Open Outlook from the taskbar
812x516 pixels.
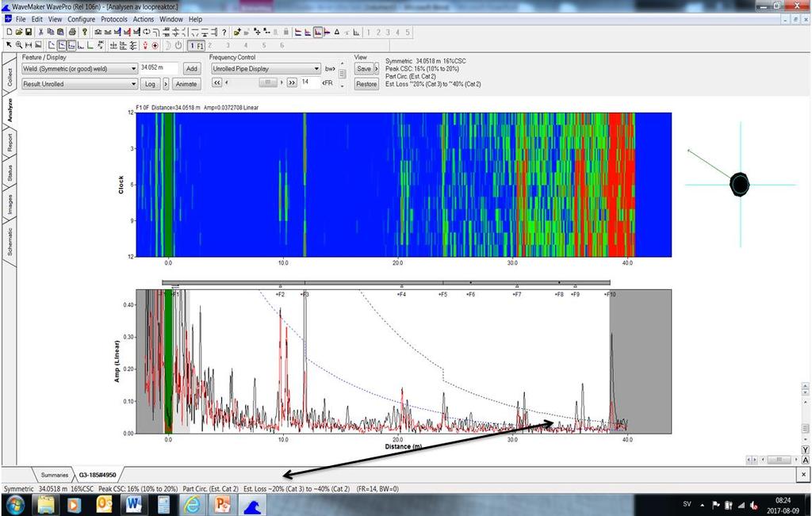(x=104, y=504)
